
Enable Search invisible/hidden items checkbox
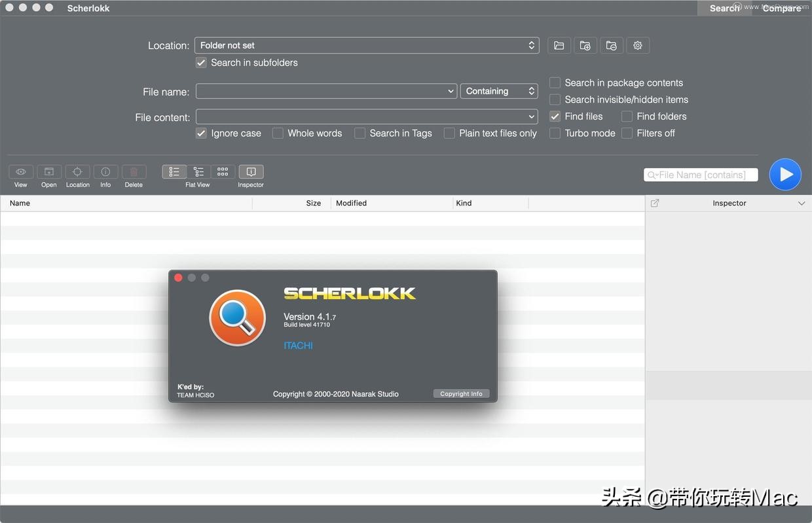pyautogui.click(x=555, y=99)
